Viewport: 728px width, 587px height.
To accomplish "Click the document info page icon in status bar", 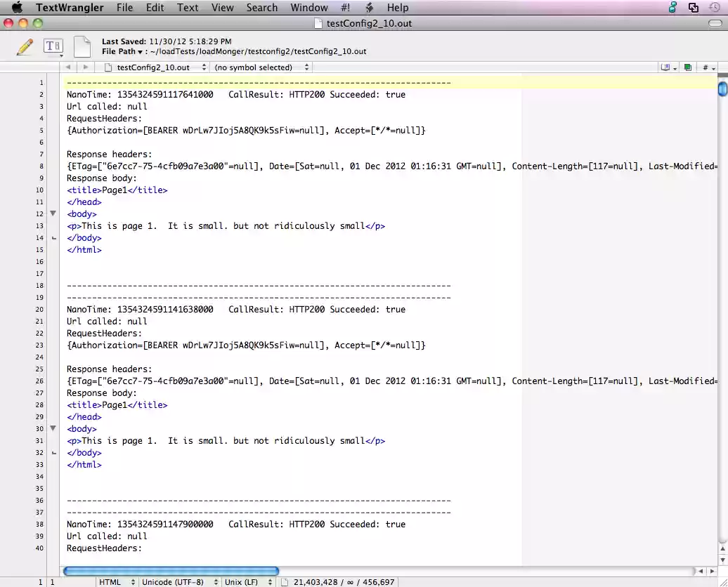I will 285,582.
